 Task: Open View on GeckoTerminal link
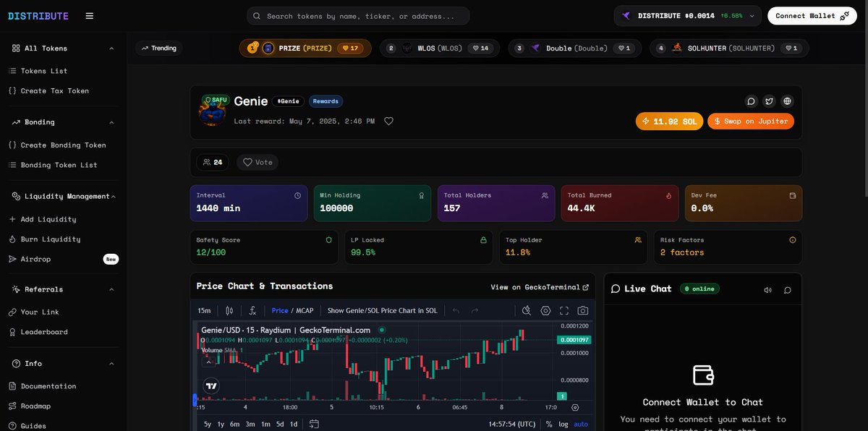click(540, 287)
